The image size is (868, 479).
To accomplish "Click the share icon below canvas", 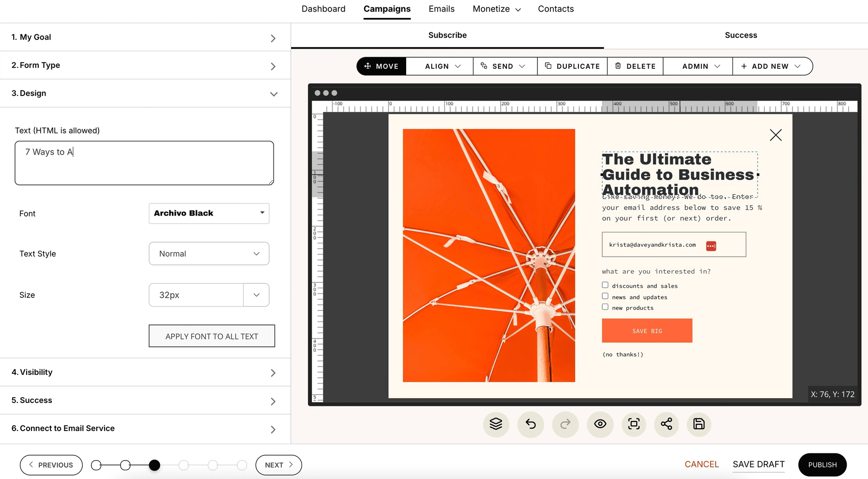I will [666, 424].
